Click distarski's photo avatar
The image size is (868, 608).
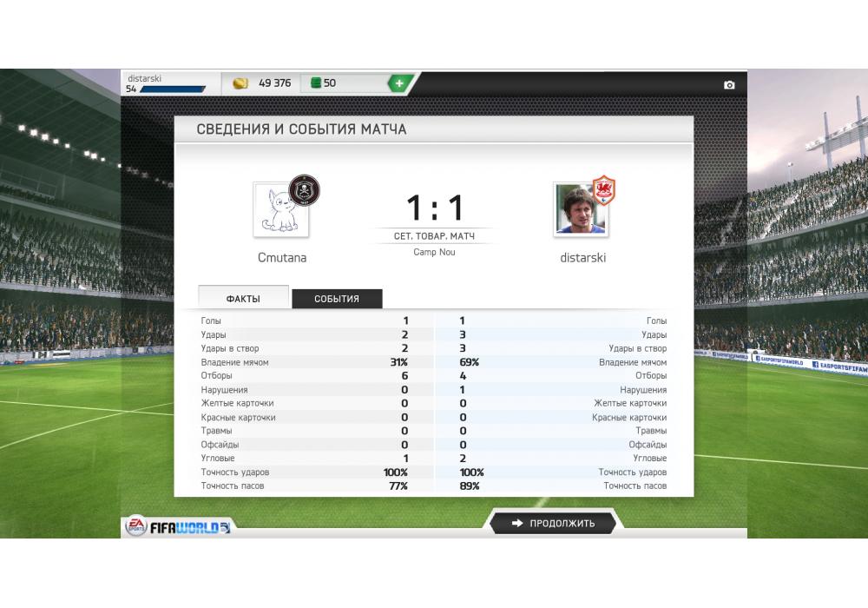pos(580,210)
